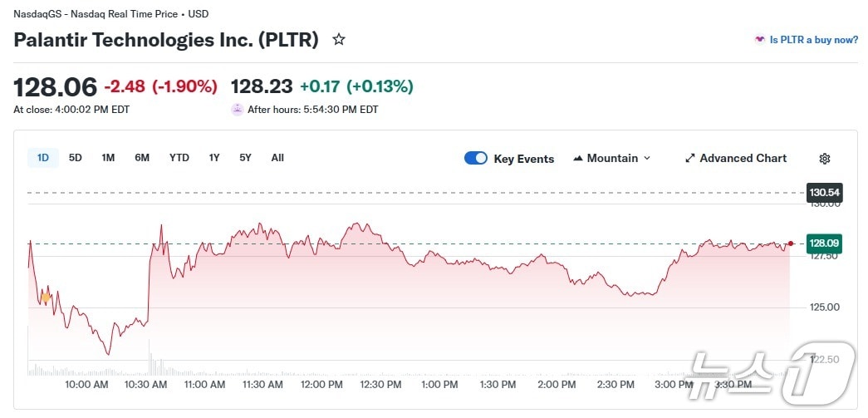Click the 128.09 price label on chart axis
Viewport: 868px width, 418px height.
coord(825,243)
